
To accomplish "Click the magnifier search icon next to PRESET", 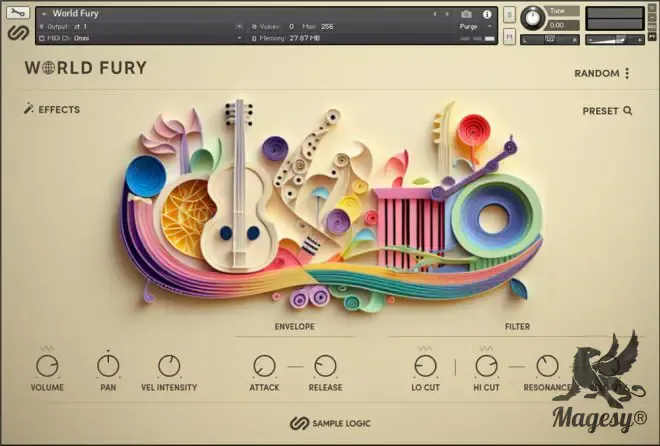I will [628, 111].
